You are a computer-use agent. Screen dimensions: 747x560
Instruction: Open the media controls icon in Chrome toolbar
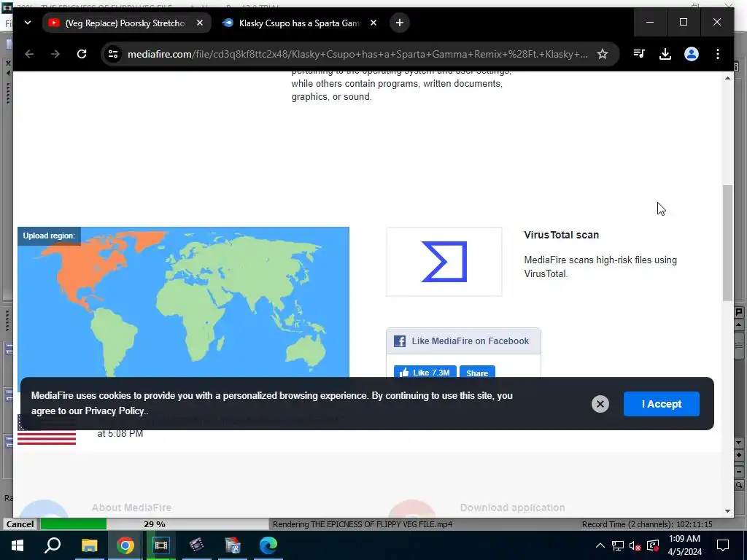coord(639,54)
